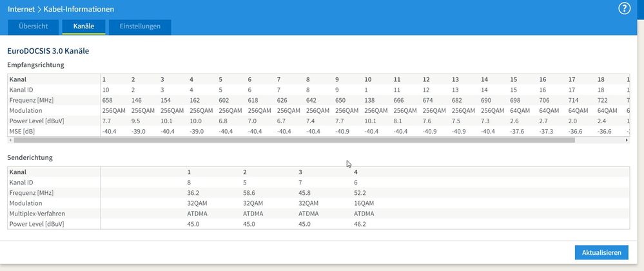This screenshot has height=271, width=644.
Task: Click power level value 2.4
Action: pos(601,121)
